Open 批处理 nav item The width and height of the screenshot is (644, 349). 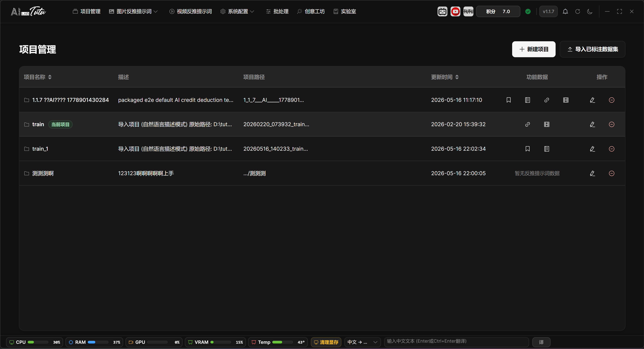pos(277,12)
